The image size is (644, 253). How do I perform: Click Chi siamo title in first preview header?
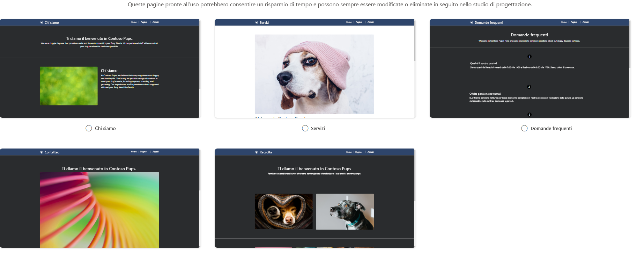(x=52, y=22)
